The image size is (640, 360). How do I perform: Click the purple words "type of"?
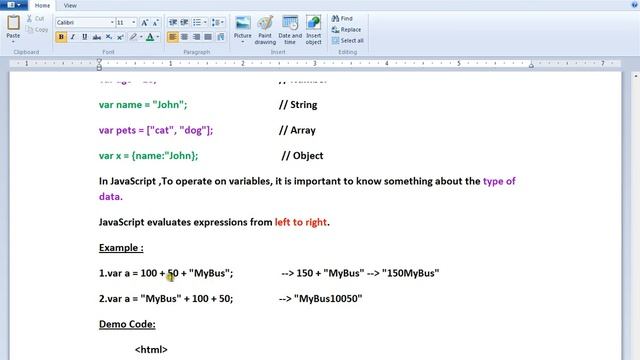pyautogui.click(x=499, y=181)
